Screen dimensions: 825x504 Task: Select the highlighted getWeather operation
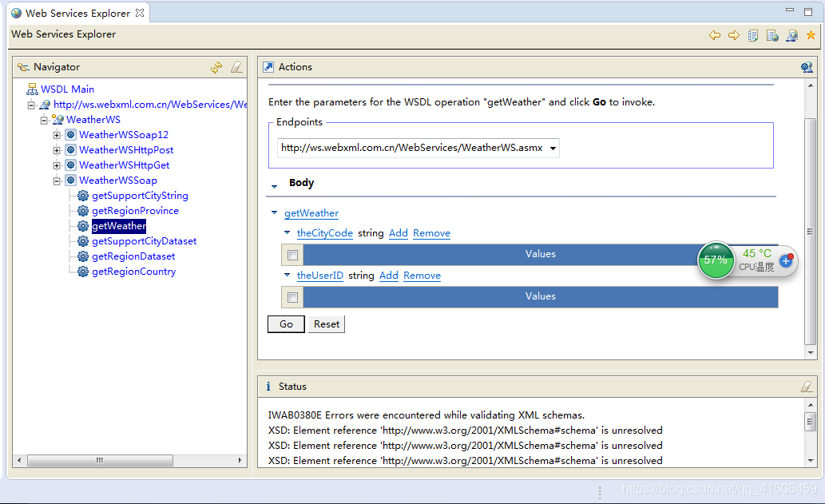(119, 226)
